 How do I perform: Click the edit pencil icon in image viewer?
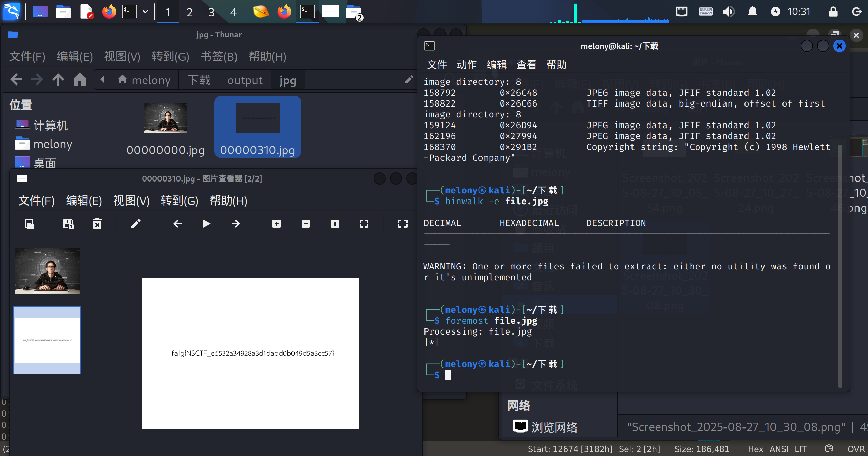coord(136,224)
